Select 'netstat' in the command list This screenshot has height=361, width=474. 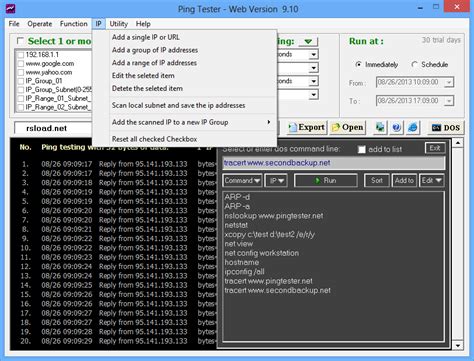pyautogui.click(x=236, y=225)
